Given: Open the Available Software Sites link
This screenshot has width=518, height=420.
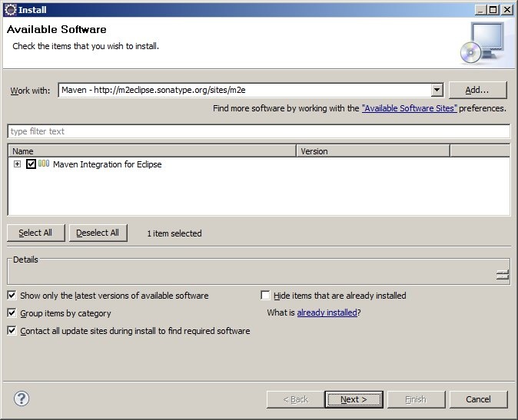Looking at the screenshot, I should (x=409, y=109).
